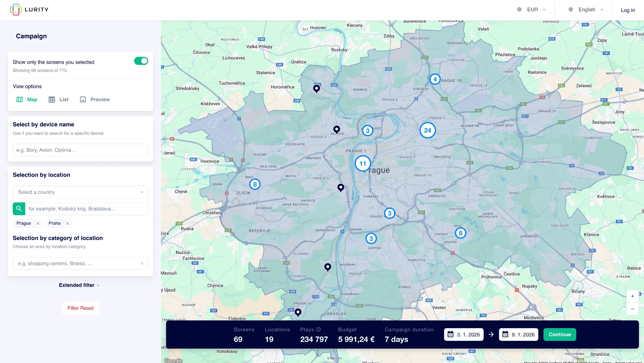This screenshot has width=644, height=363.
Task: Open the 8-screen cluster near Háje
Action: [x=461, y=233]
